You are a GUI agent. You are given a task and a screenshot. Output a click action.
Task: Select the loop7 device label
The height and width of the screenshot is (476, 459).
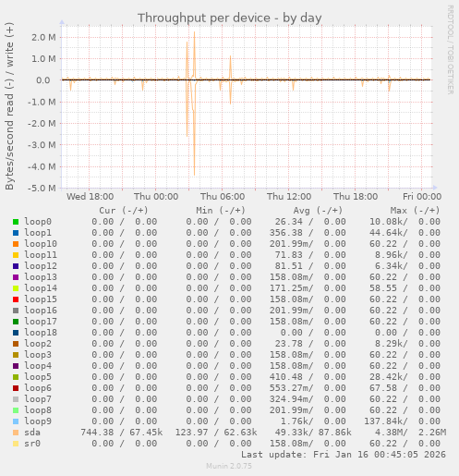(x=38, y=399)
